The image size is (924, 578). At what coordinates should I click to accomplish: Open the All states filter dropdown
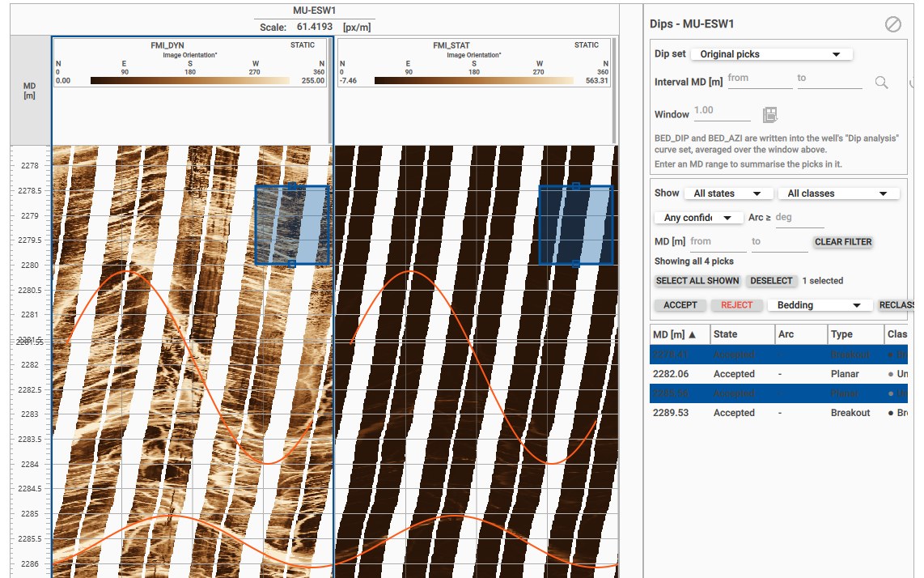click(x=727, y=193)
